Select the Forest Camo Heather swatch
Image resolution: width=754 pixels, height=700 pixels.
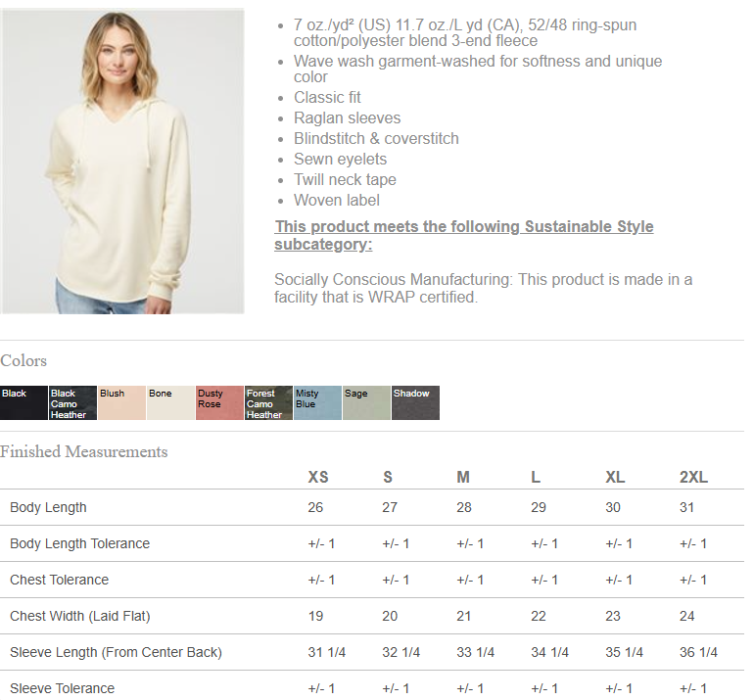(268, 402)
